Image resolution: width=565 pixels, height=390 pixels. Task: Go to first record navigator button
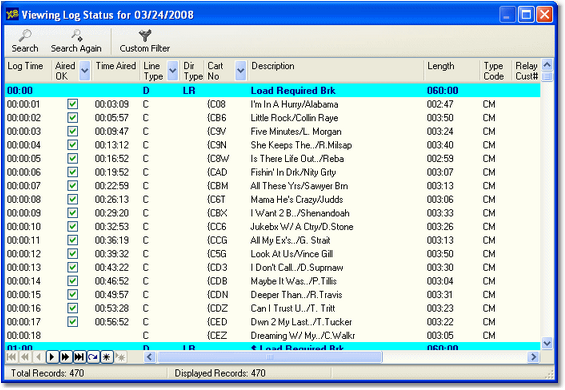pos(11,357)
